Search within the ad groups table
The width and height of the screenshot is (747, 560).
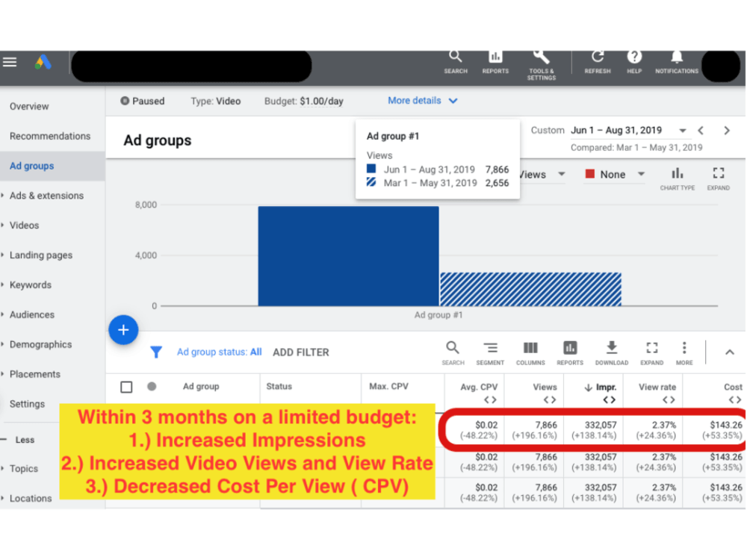(x=453, y=353)
